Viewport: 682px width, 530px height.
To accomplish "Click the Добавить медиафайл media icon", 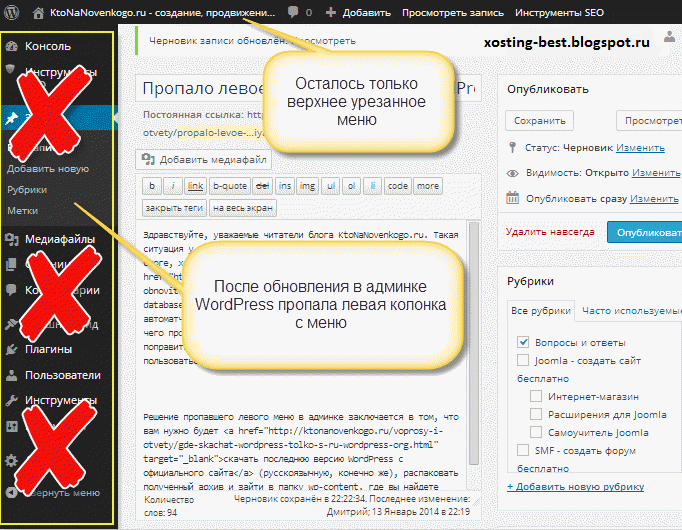I will click(x=148, y=160).
